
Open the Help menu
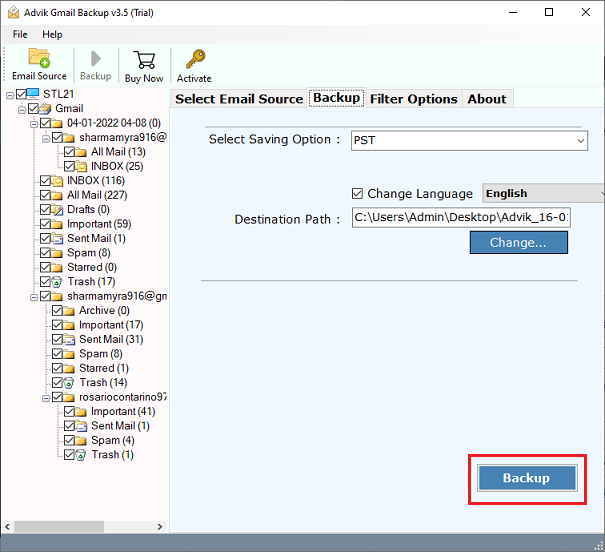pos(52,34)
